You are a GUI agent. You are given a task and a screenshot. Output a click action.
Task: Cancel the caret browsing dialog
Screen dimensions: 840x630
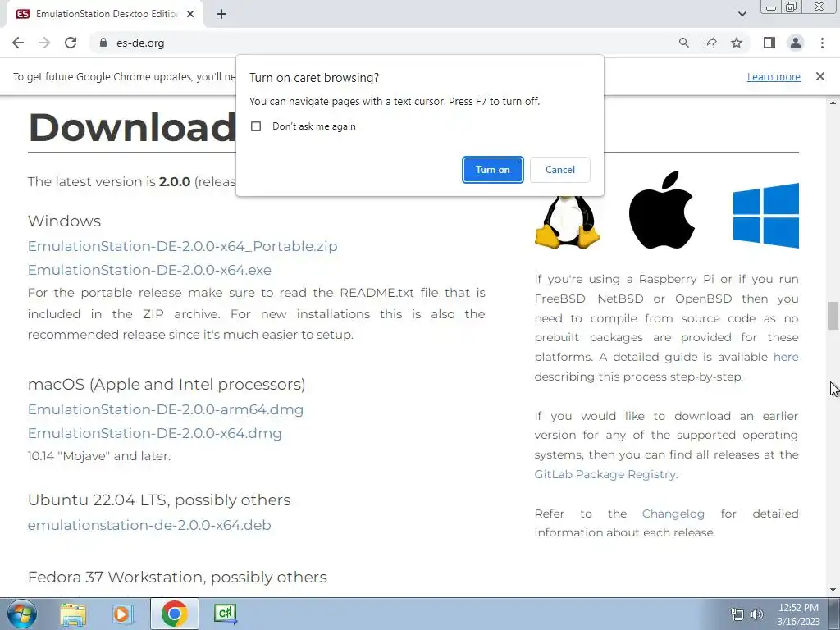pos(559,170)
